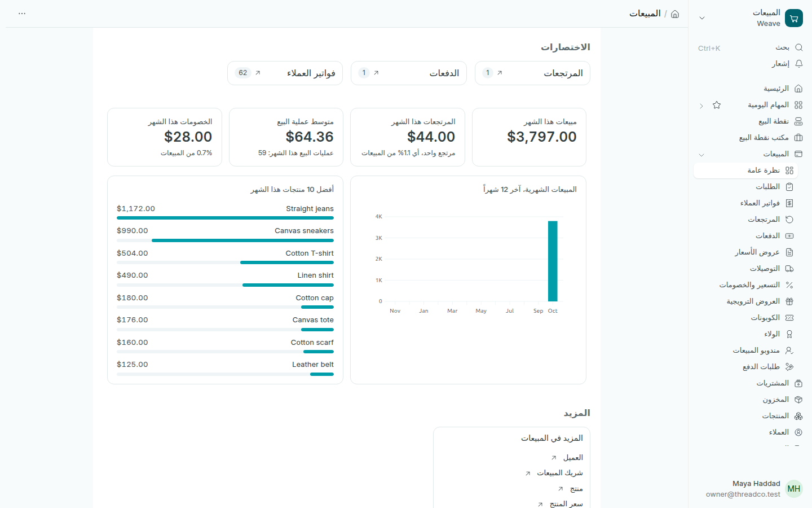Viewport: 812px width, 508px height.
Task: Click the Straight jeans progress bar
Action: (225, 218)
